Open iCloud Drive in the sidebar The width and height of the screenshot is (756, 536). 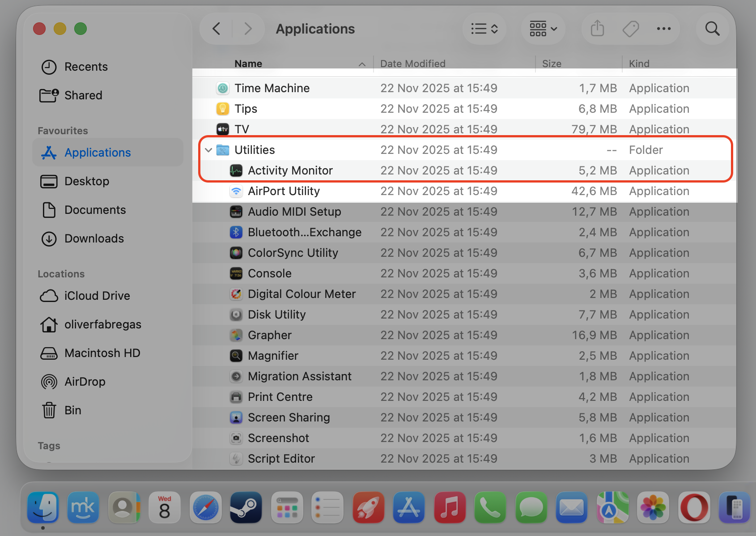coord(107,296)
